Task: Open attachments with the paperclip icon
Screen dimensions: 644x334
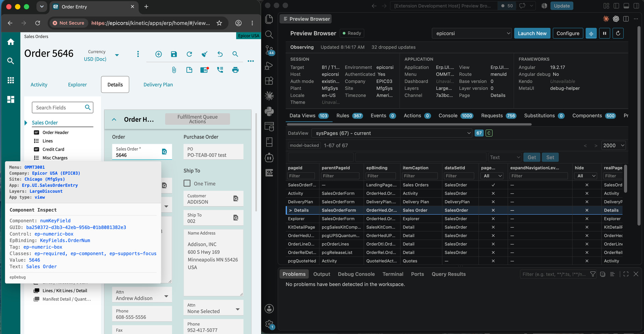Action: (174, 70)
